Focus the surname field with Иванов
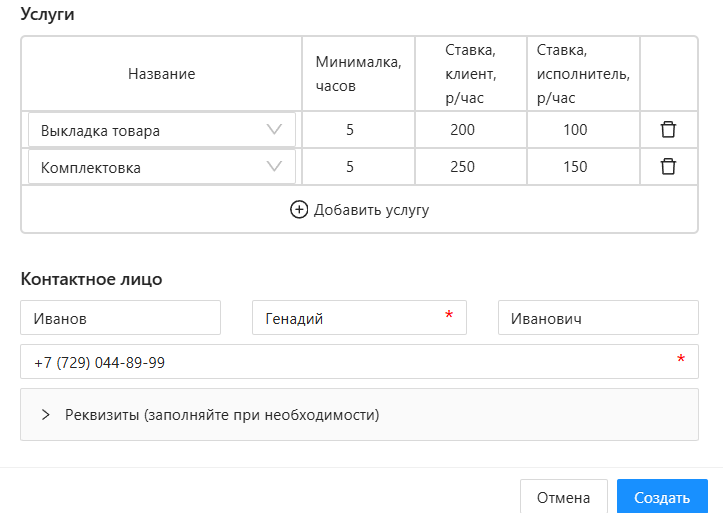This screenshot has width=723, height=513. [x=120, y=318]
